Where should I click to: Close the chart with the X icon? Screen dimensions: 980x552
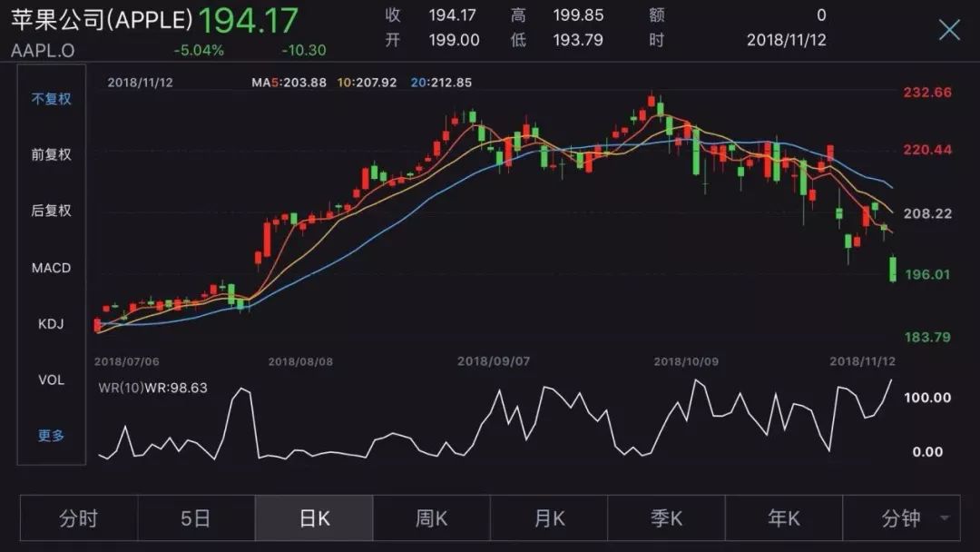(949, 29)
